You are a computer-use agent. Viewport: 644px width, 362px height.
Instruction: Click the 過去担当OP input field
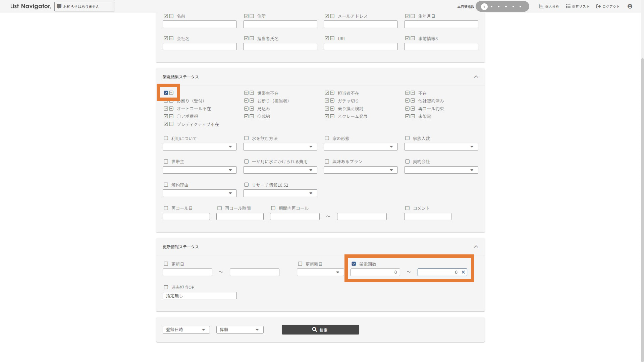point(200,296)
